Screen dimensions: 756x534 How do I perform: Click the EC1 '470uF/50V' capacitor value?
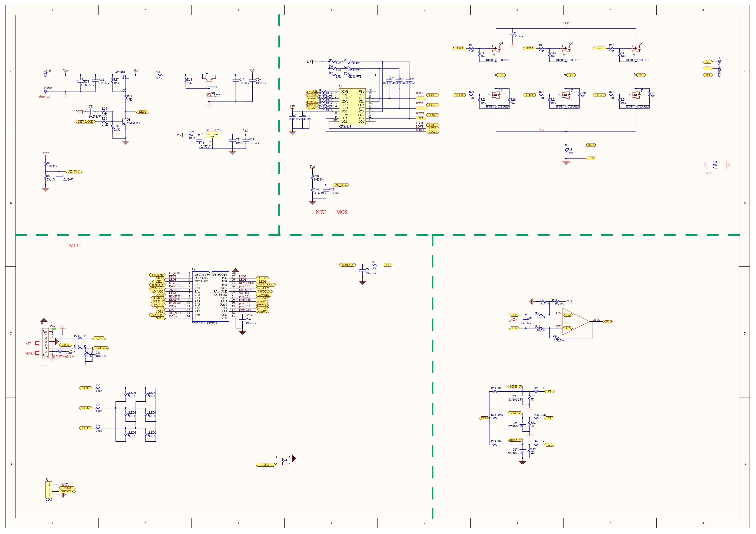point(87,85)
